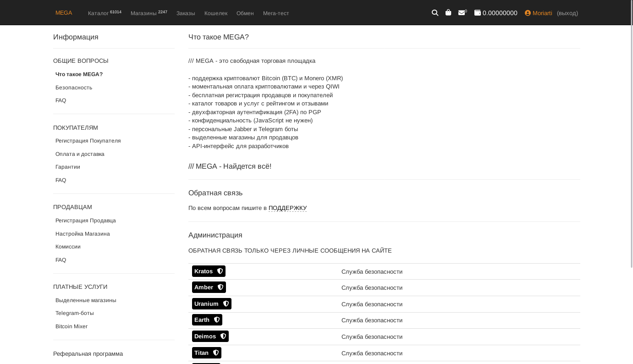Click the user avatar icon next to Moriarti
The height and width of the screenshot is (364, 633).
[x=528, y=13]
